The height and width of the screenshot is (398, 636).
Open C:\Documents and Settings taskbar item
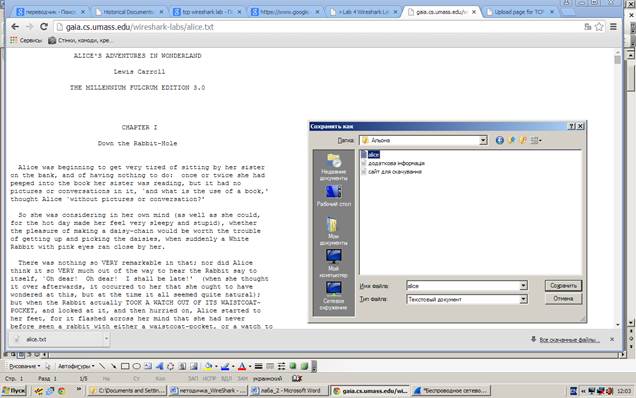[x=127, y=391]
